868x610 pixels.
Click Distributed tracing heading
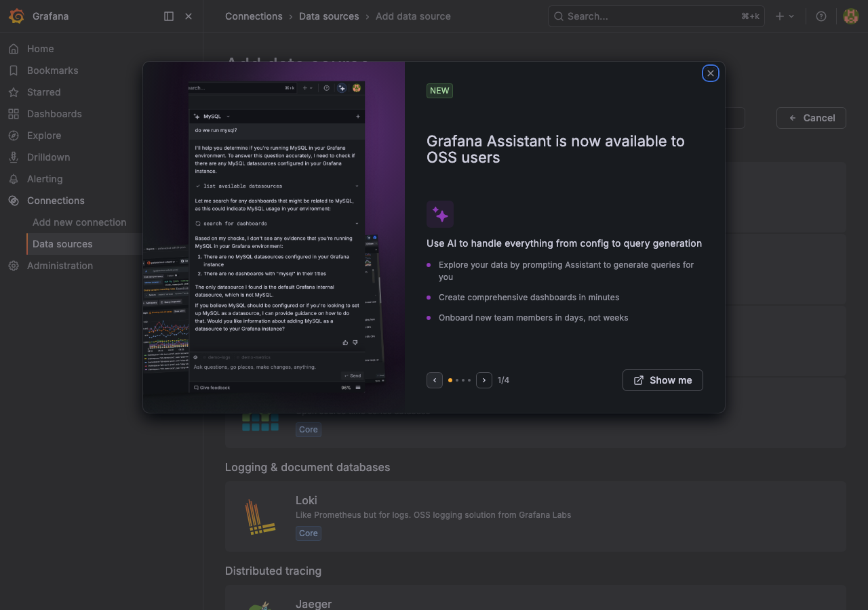click(x=273, y=571)
